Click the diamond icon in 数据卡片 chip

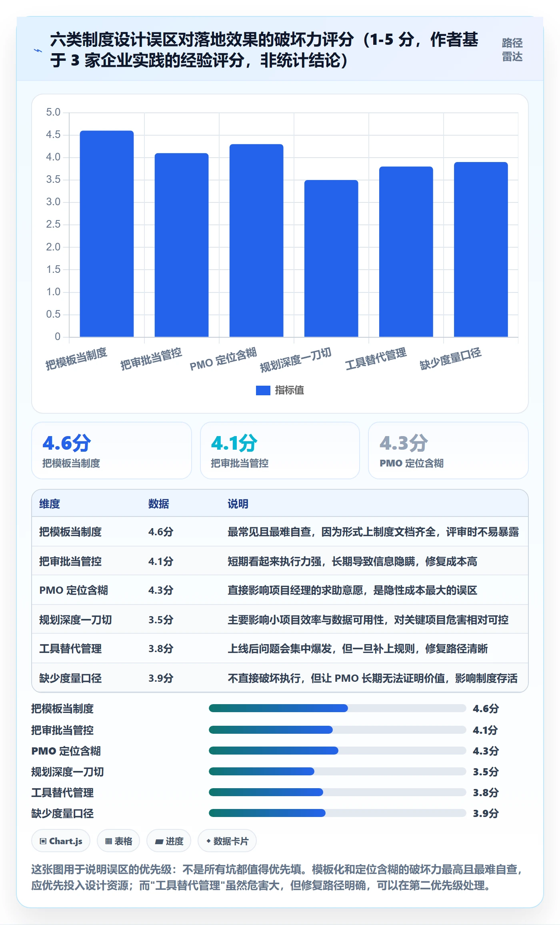pos(208,841)
